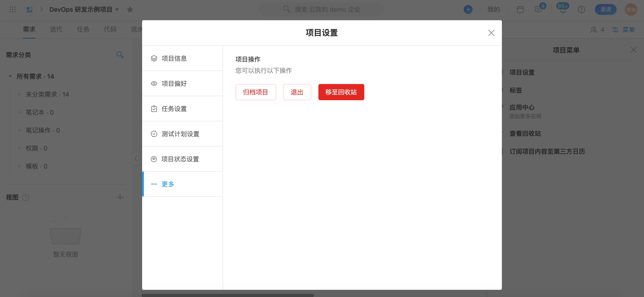Select 权限 · 0 category
Screen dimensions: 644x297
(x=36, y=148)
